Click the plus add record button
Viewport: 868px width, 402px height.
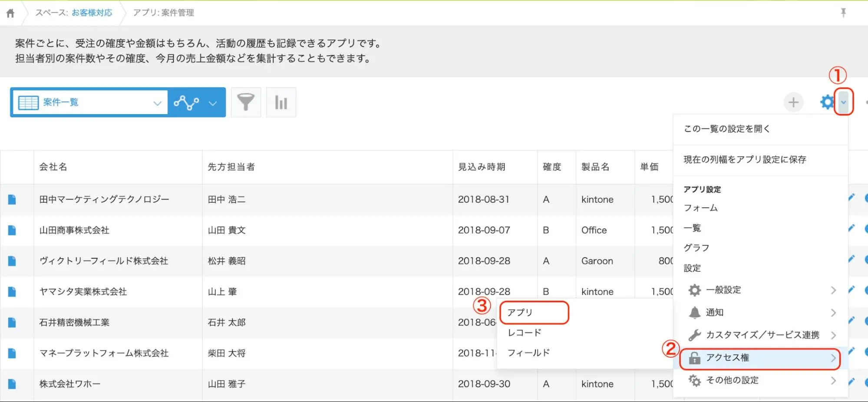(x=793, y=102)
